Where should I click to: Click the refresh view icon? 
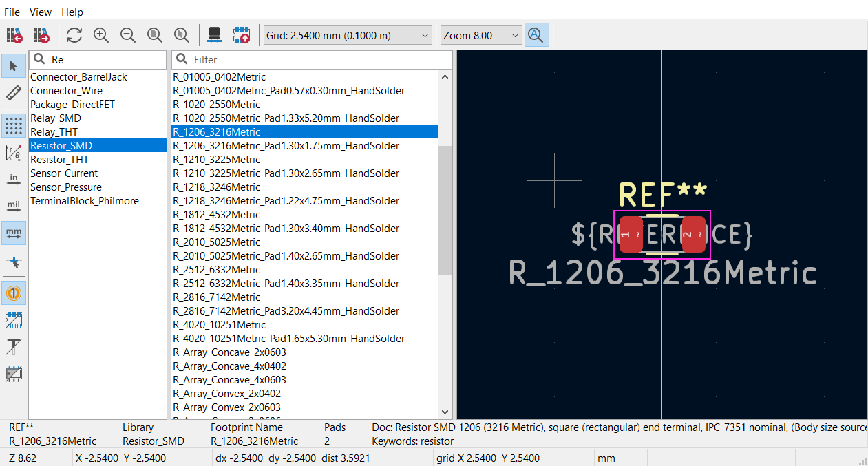pos(74,35)
